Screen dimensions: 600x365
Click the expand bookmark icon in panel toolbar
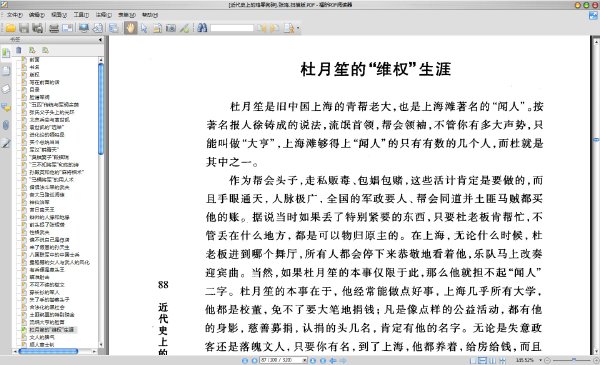click(32, 50)
